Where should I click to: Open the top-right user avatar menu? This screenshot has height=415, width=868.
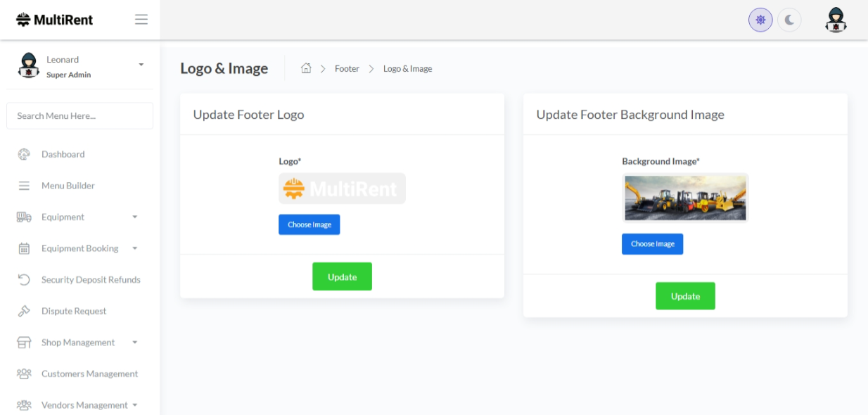[836, 20]
